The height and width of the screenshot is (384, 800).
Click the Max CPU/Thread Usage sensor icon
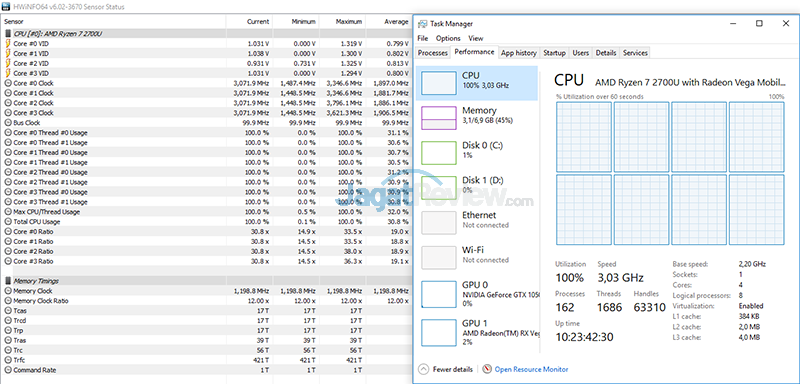click(x=8, y=212)
